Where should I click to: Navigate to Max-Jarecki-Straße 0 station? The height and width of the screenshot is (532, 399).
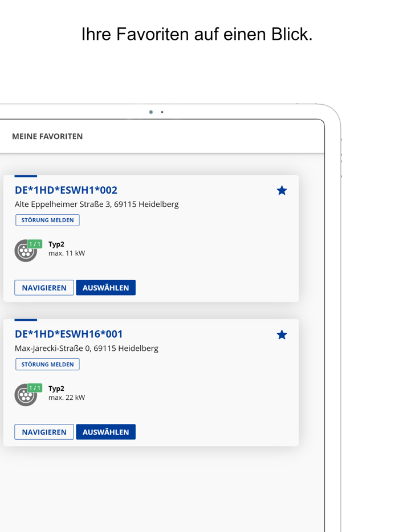pos(44,432)
